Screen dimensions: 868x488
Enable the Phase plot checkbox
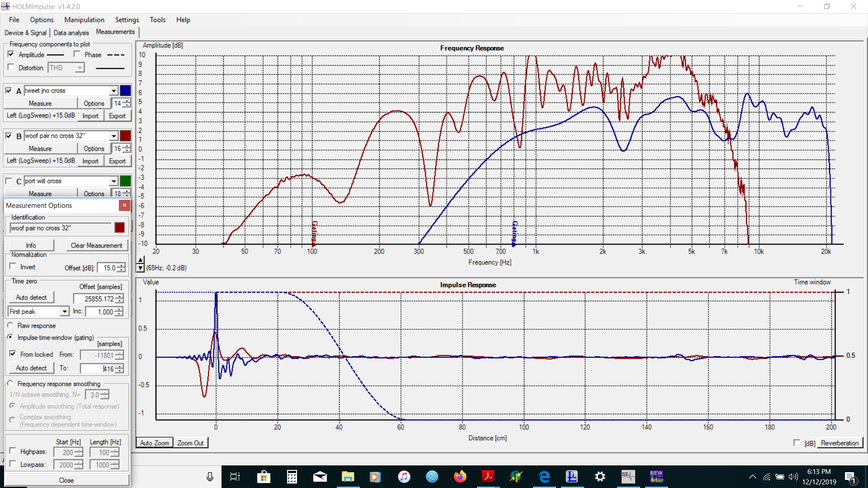(77, 54)
